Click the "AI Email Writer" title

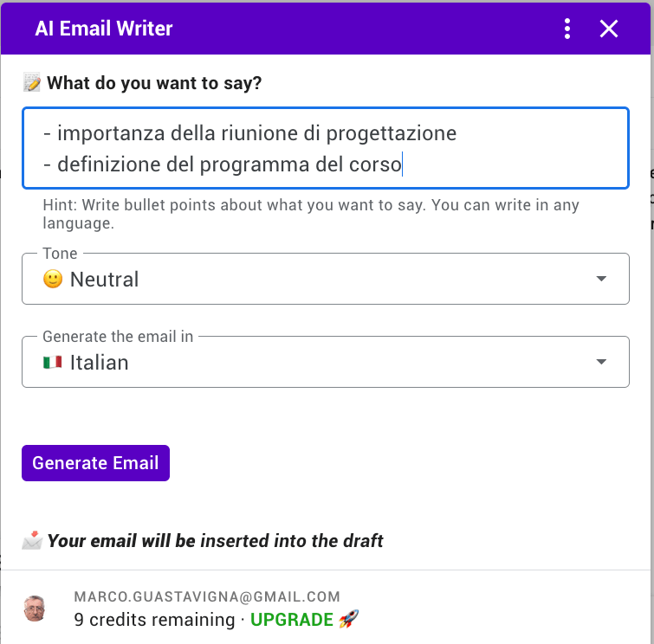(104, 29)
